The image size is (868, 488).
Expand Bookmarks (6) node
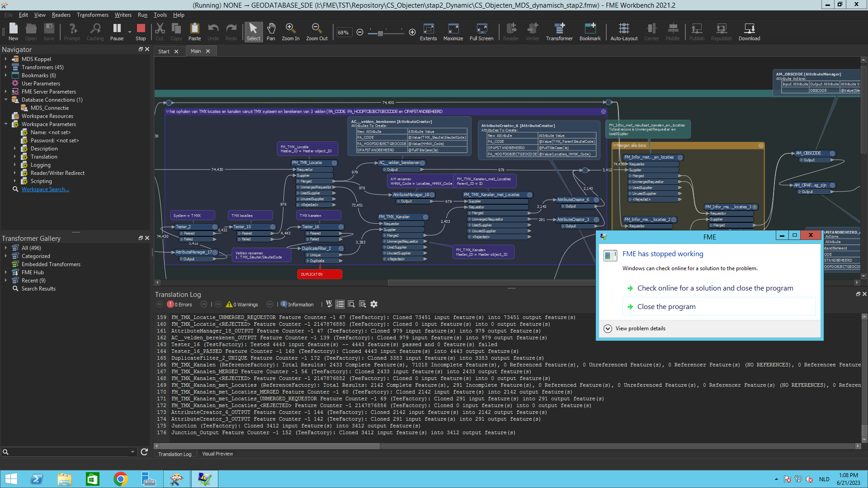[6, 75]
